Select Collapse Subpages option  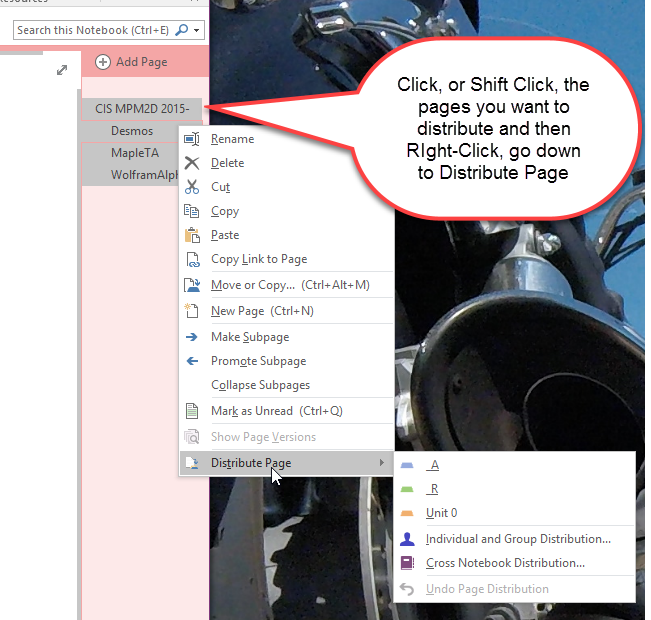pyautogui.click(x=286, y=385)
